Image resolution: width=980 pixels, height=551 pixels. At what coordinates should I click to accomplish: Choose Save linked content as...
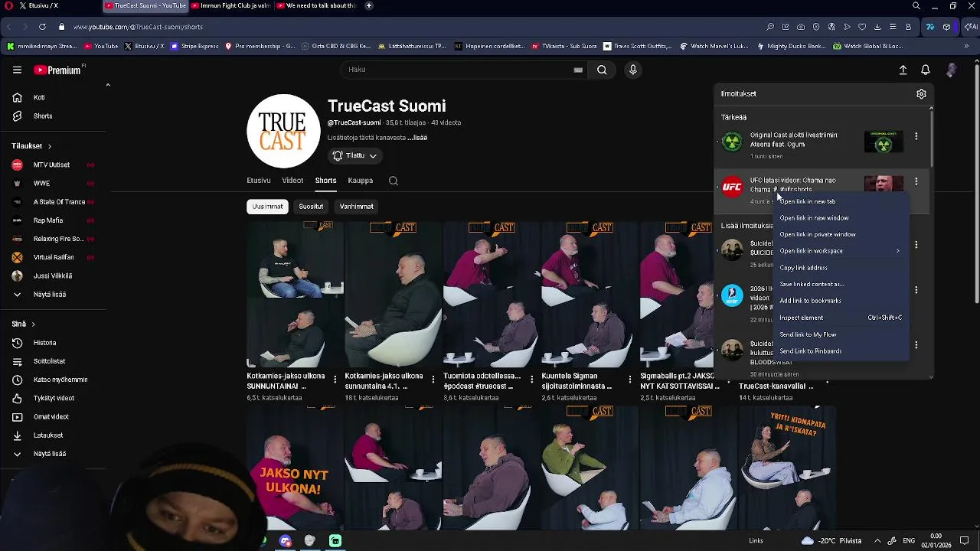point(840,284)
